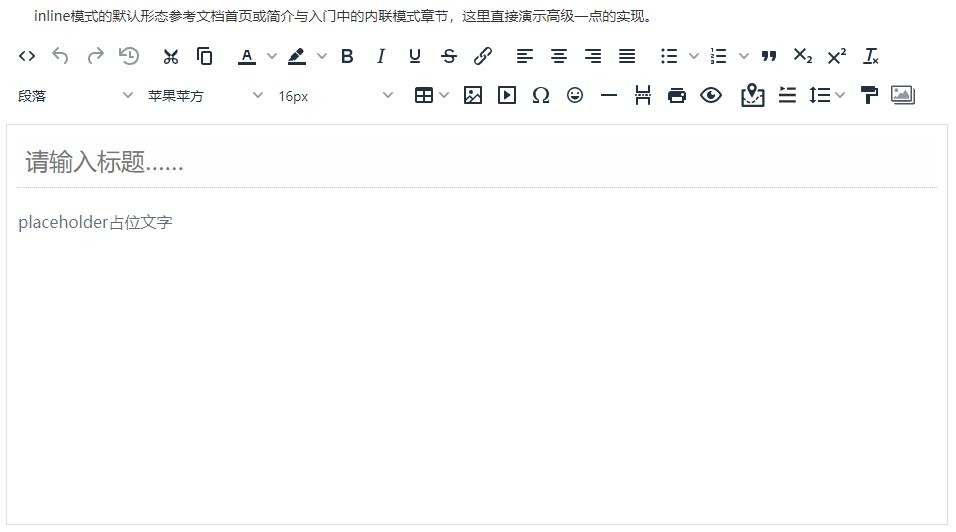The image size is (956, 532).
Task: Toggle underline formatting
Action: pyautogui.click(x=415, y=56)
